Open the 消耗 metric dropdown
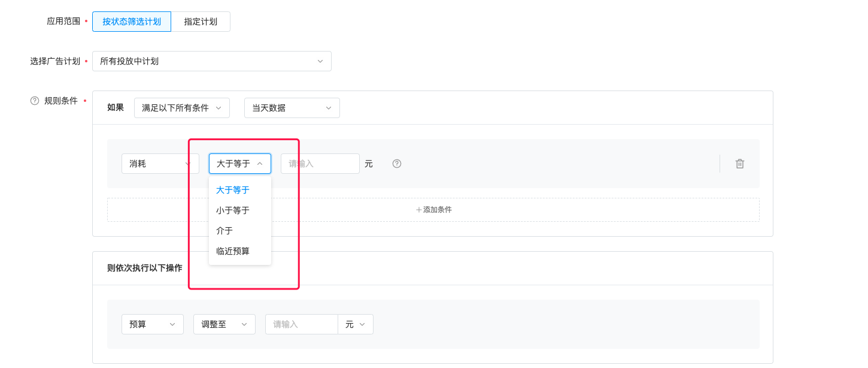This screenshot has width=868, height=368. 160,164
